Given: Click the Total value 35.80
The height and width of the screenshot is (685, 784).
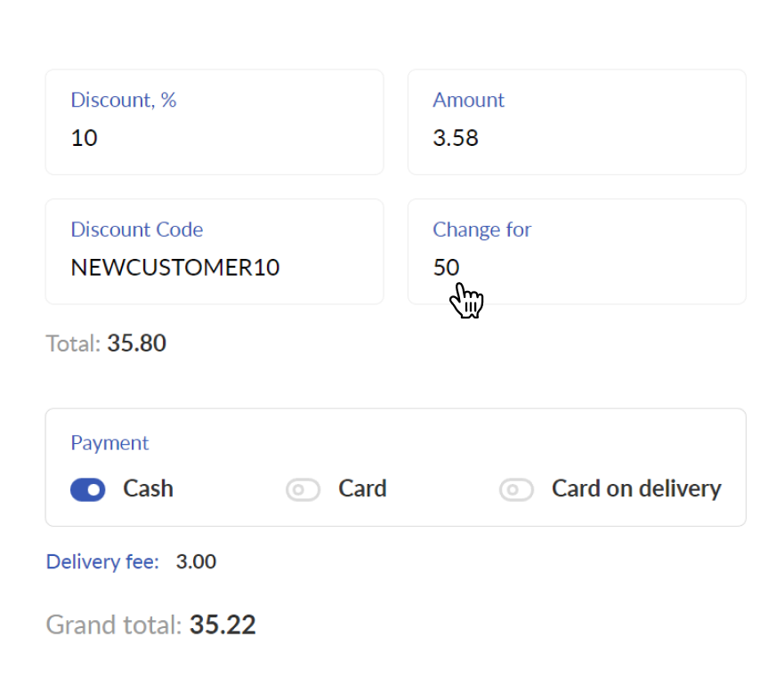Looking at the screenshot, I should point(136,343).
